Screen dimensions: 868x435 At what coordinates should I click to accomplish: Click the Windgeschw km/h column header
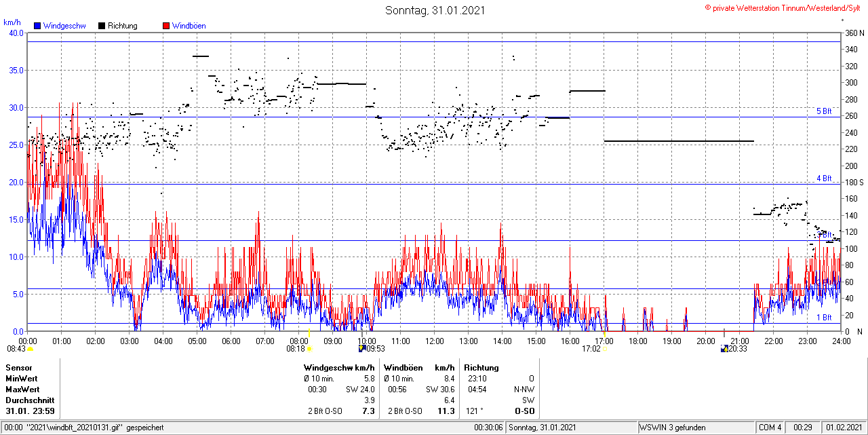pos(339,368)
